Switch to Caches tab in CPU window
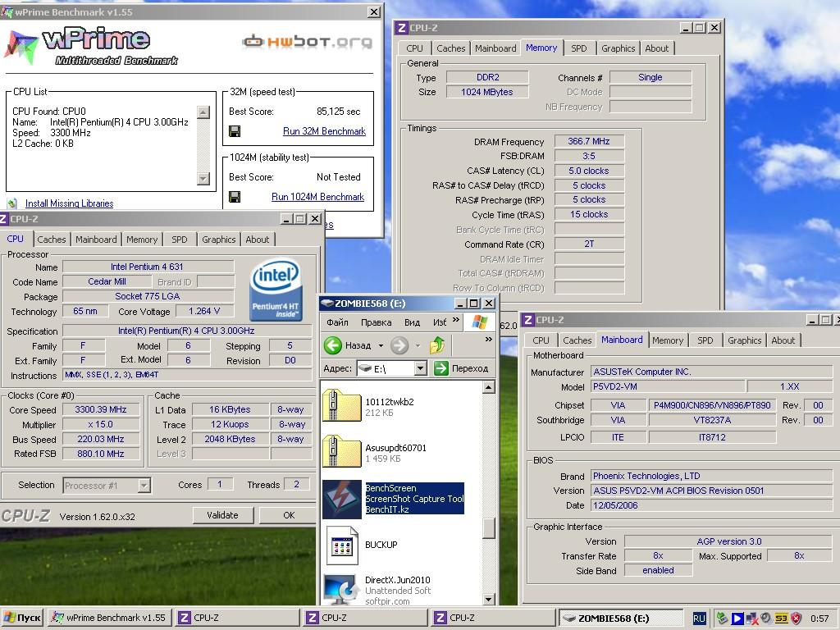Screen dimensions: 840x630 click(52, 240)
